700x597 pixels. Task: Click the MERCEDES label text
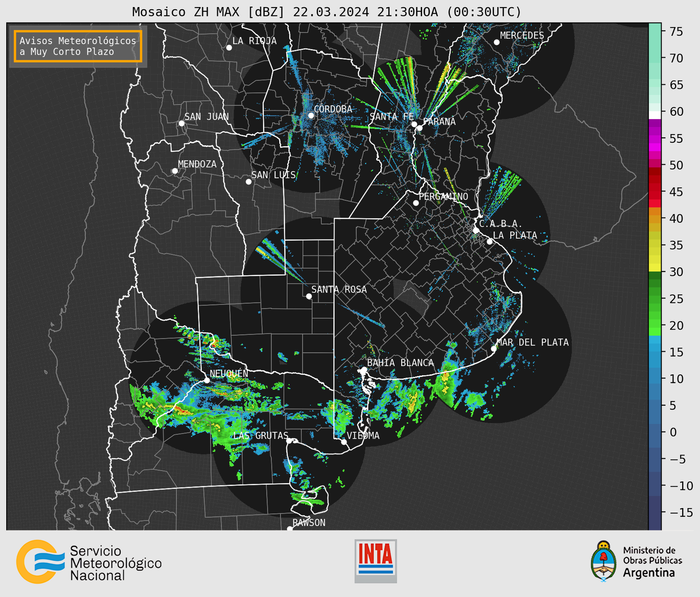(522, 36)
